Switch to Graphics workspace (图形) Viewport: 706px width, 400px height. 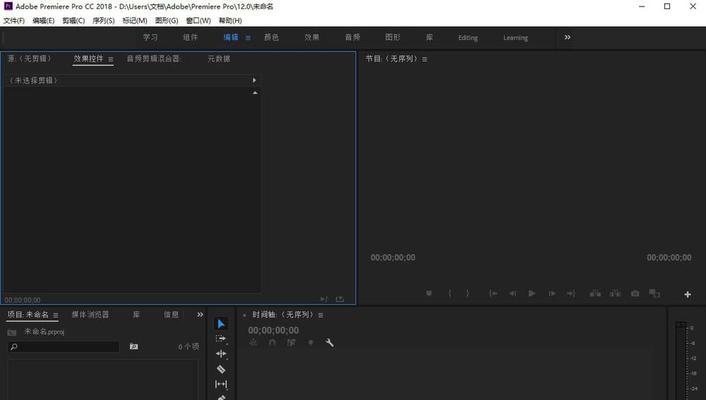[393, 37]
